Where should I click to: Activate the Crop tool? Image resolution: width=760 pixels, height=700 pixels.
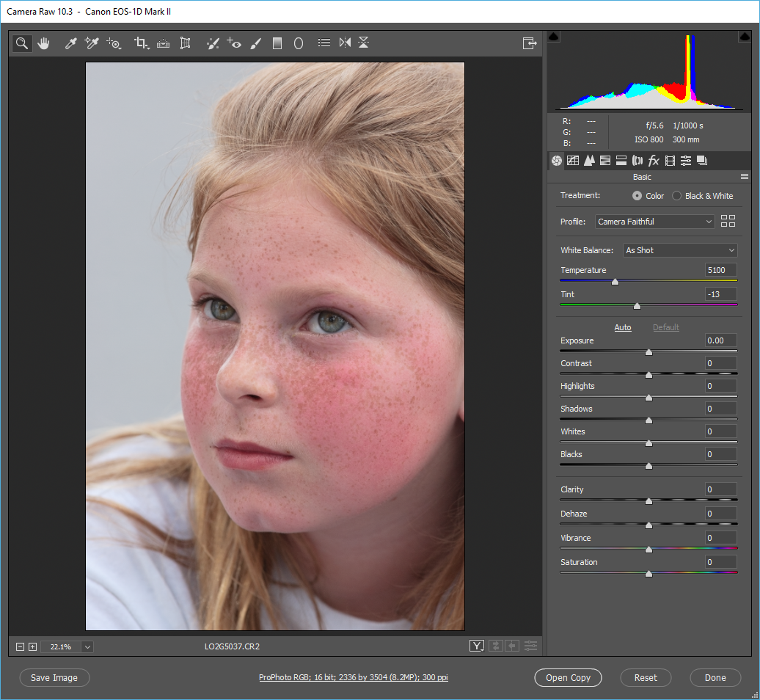pos(141,43)
